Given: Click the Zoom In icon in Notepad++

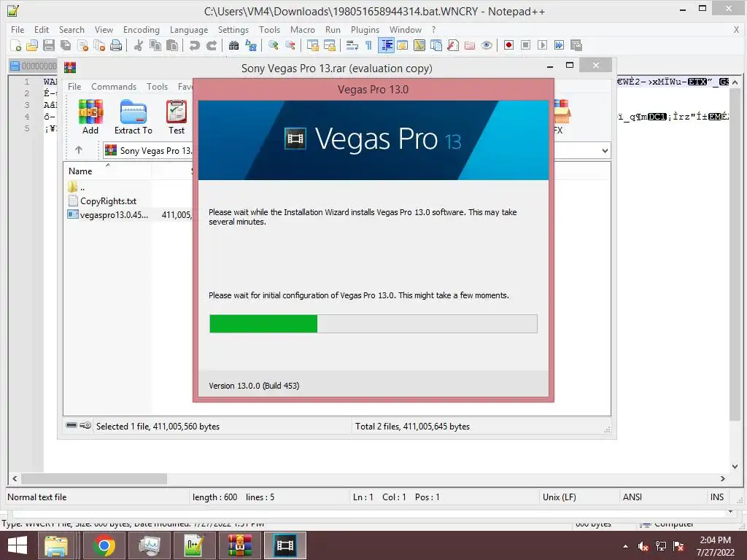Looking at the screenshot, I should (x=273, y=45).
